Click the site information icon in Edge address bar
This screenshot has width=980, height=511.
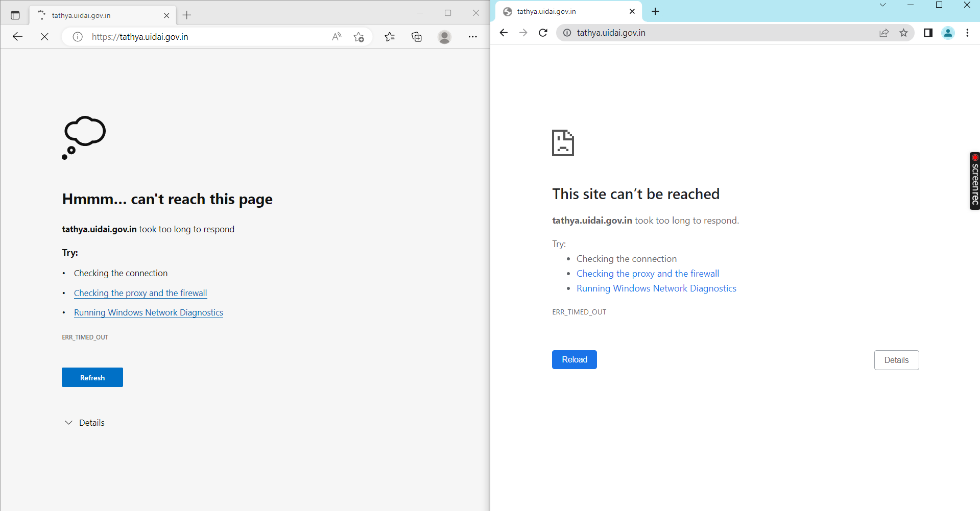77,37
